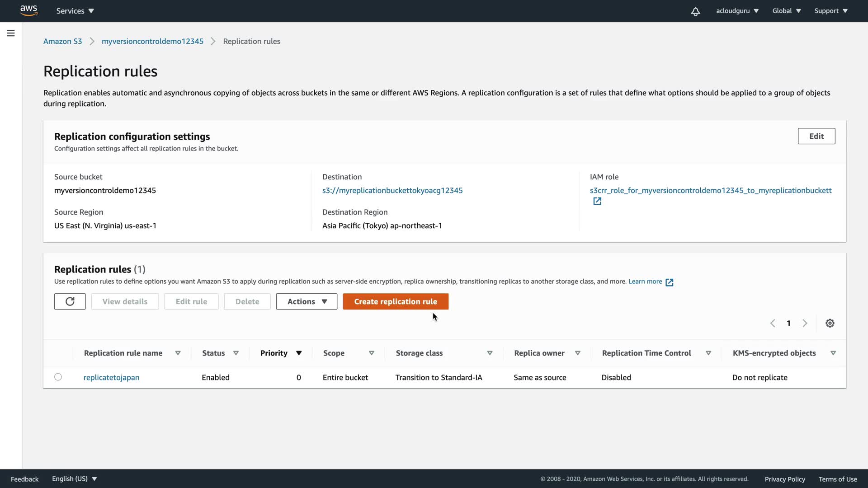Open the acloudguru account dropdown
Viewport: 868px width, 488px height.
(737, 11)
